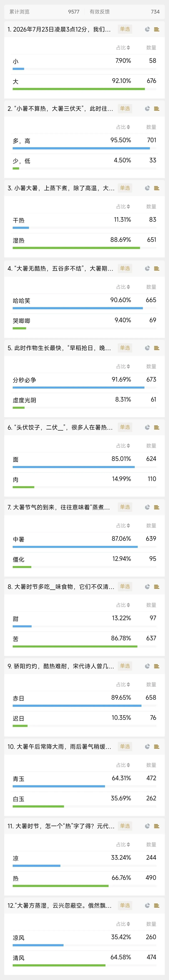The width and height of the screenshot is (169, 980).
Task: Select bar chart icon on question 4
Action: [156, 269]
